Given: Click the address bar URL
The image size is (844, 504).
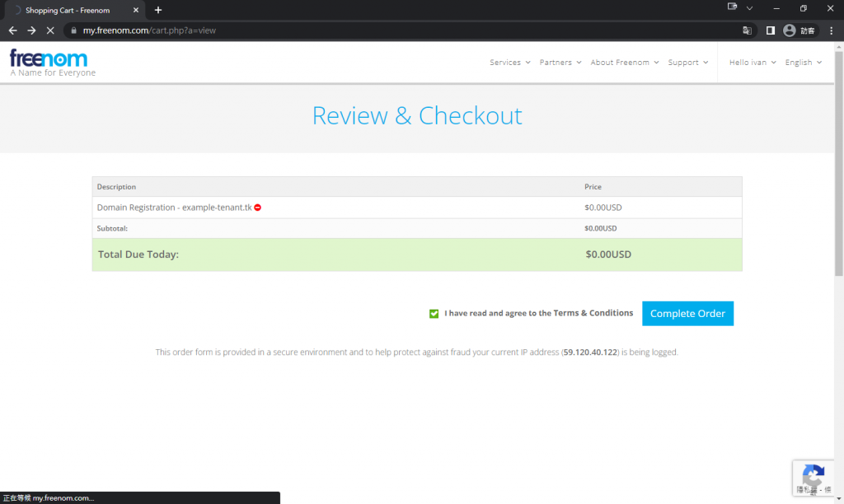Looking at the screenshot, I should click(149, 30).
